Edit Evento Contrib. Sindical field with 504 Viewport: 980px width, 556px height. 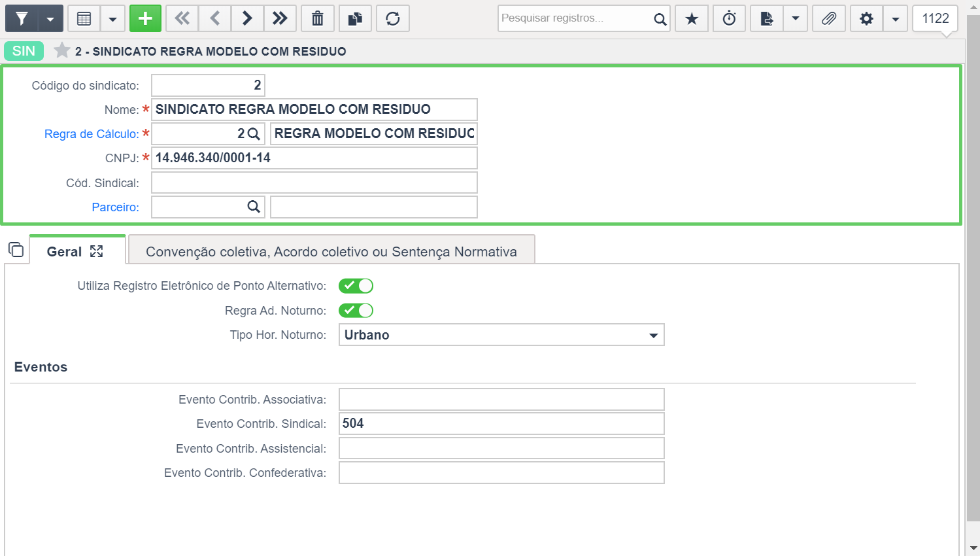pos(501,423)
